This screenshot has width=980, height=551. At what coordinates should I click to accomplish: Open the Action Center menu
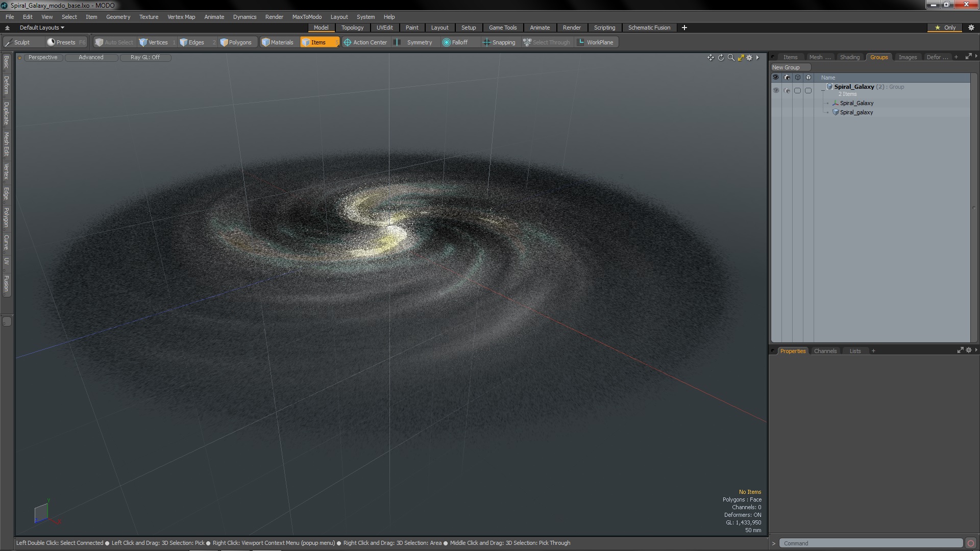365,42
